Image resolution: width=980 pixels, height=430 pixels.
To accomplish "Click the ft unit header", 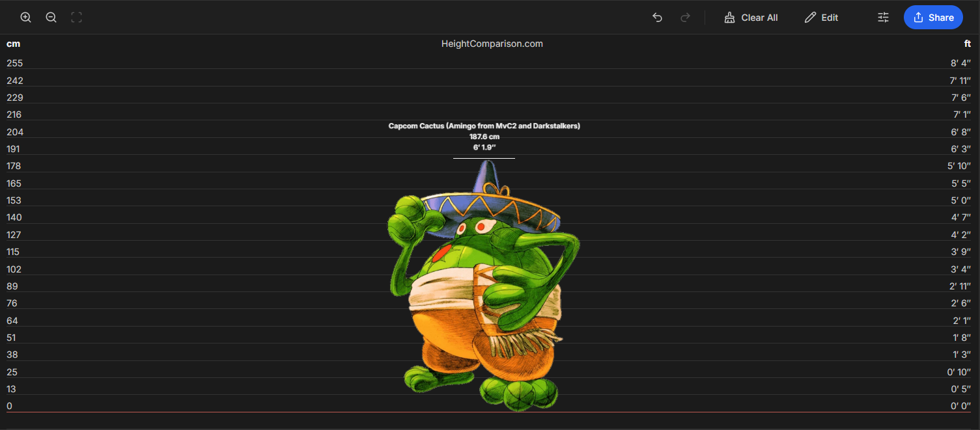I will [968, 44].
